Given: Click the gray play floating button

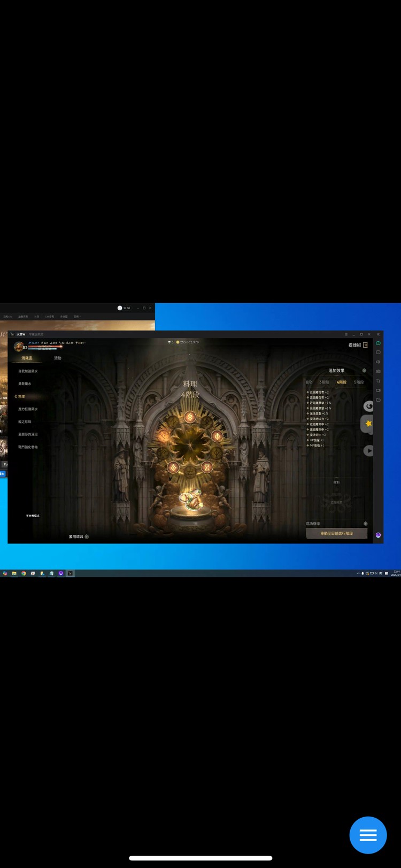Looking at the screenshot, I should coord(369,451).
